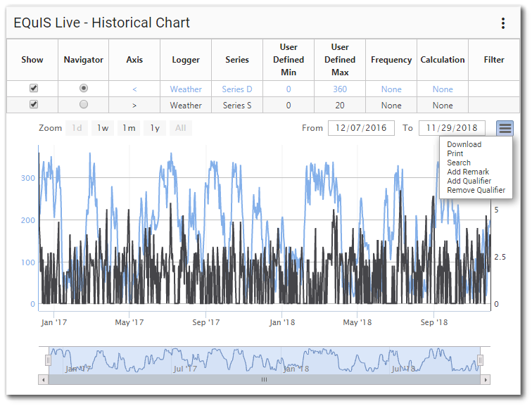Viewport: 532px width, 406px height.
Task: Click the Navigator column header
Action: [84, 60]
